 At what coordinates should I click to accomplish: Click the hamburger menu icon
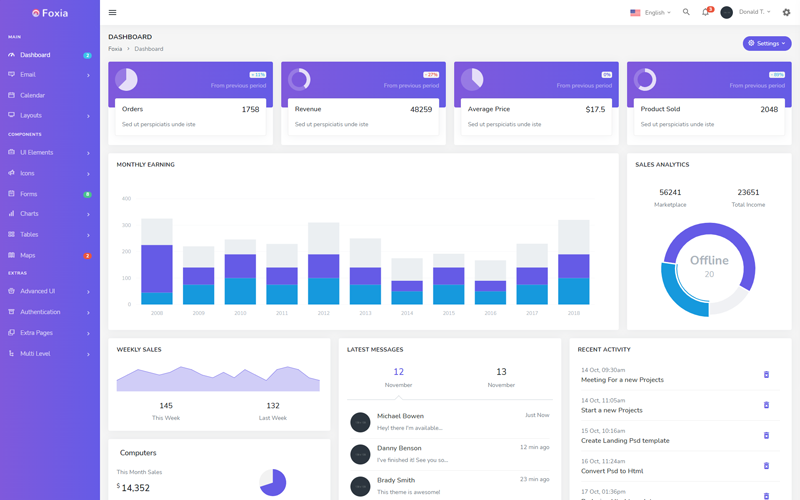(112, 13)
